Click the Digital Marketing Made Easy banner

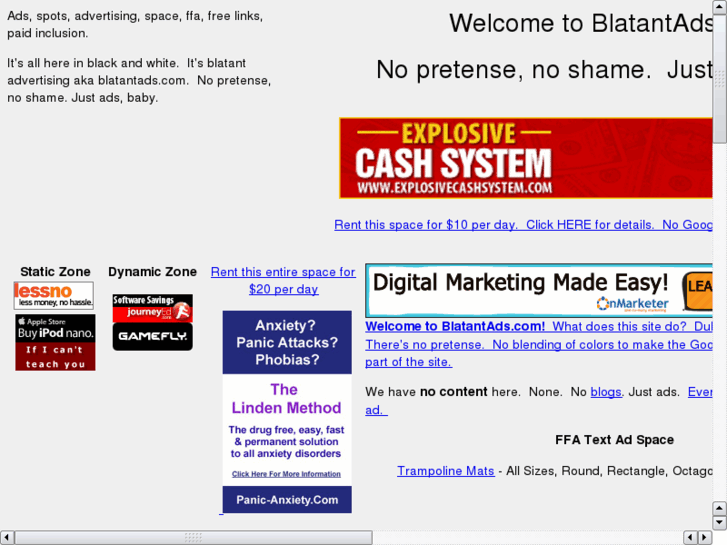click(539, 291)
